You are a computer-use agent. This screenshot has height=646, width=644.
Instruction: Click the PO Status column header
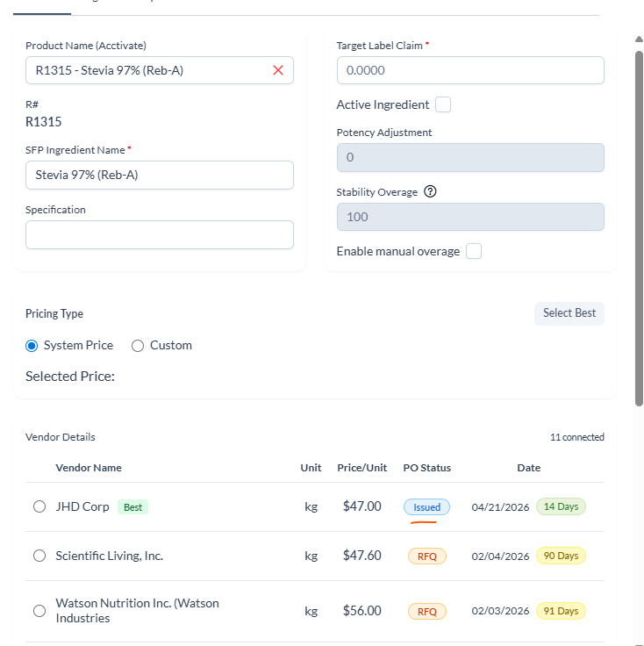tap(427, 468)
